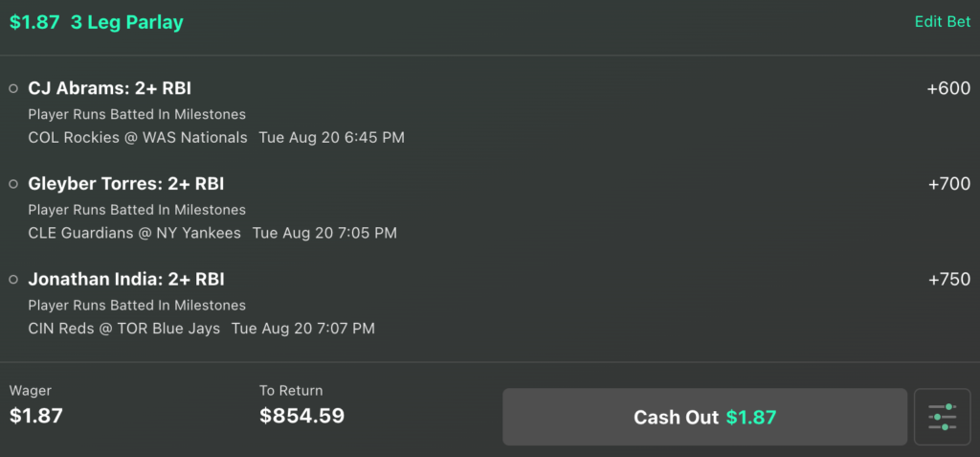Click Player Runs Batted In Milestones under Abrams
This screenshot has height=457, width=980.
137,115
